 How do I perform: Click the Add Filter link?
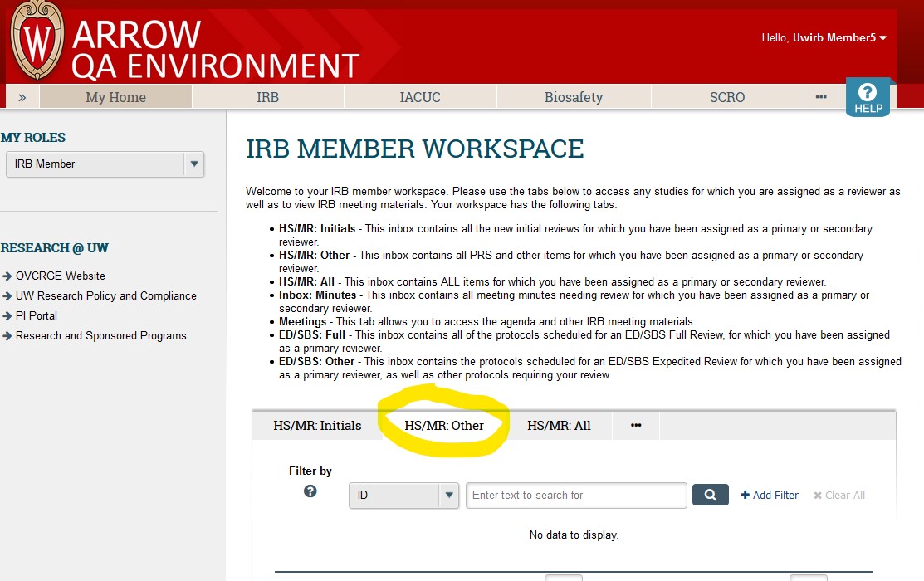point(769,495)
